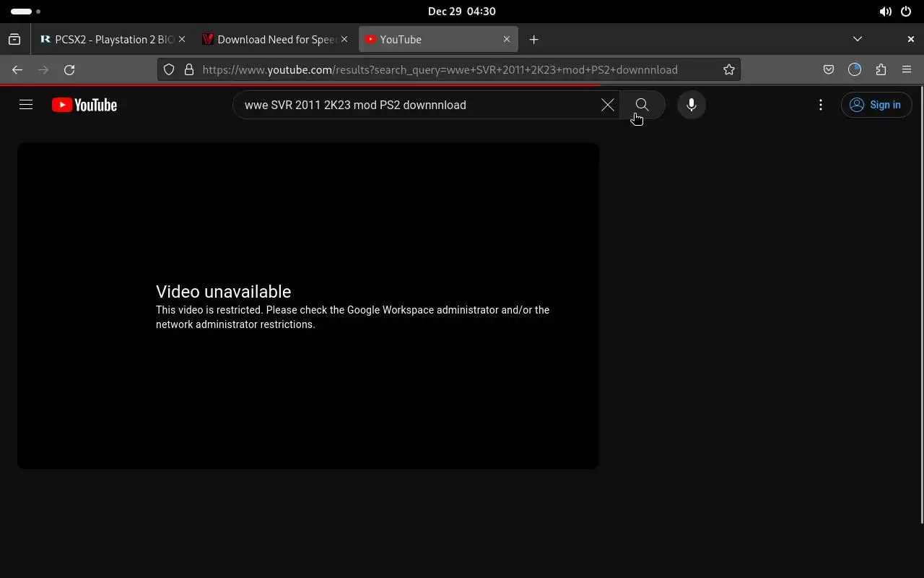Open Firefox application menu
This screenshot has height=578, width=924.
[907, 69]
